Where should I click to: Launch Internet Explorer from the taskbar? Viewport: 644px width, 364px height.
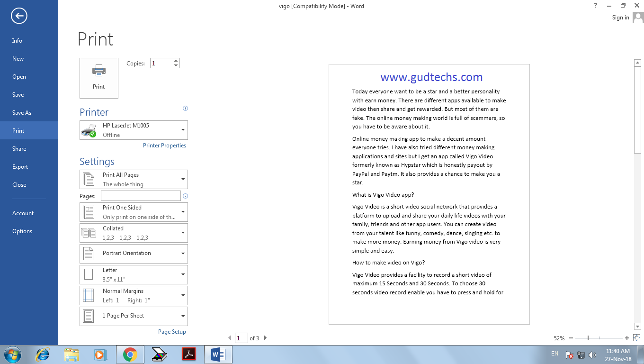tap(43, 355)
